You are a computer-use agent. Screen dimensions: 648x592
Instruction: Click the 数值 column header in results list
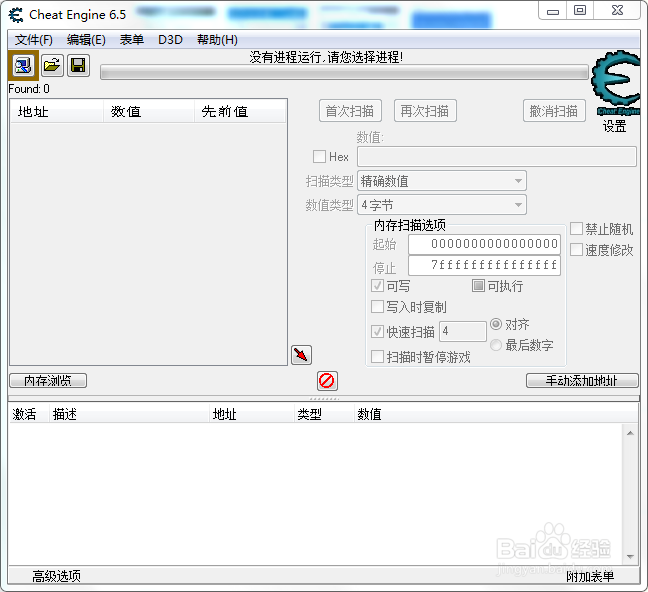[x=149, y=112]
